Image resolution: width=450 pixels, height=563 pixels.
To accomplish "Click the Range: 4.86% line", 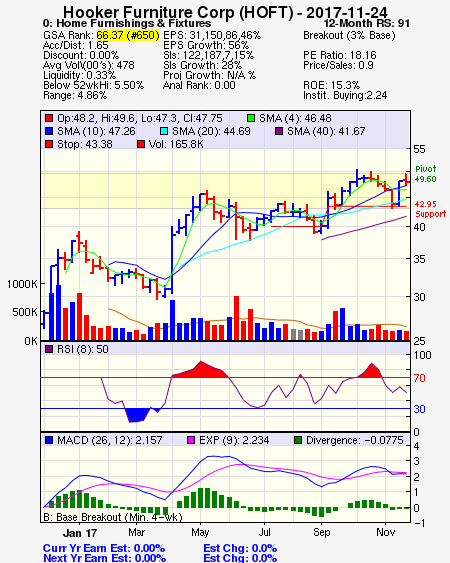I will [75, 96].
